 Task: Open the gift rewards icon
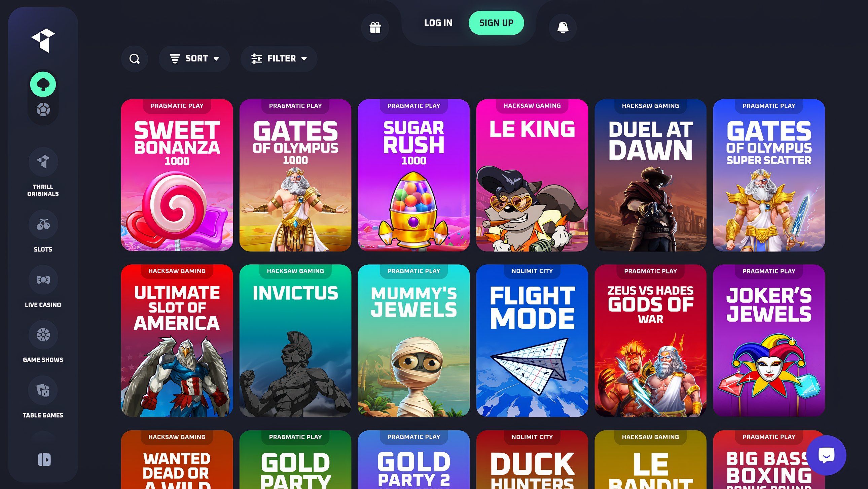pyautogui.click(x=375, y=28)
